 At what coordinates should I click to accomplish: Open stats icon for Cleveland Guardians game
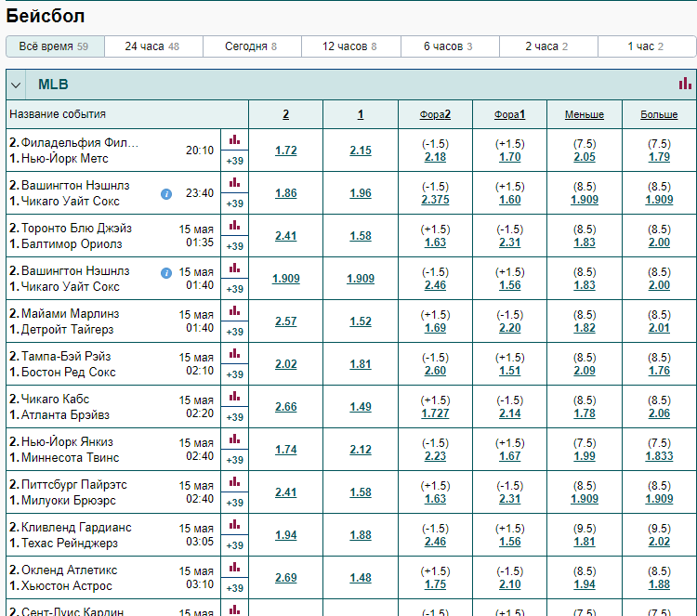coord(235,524)
